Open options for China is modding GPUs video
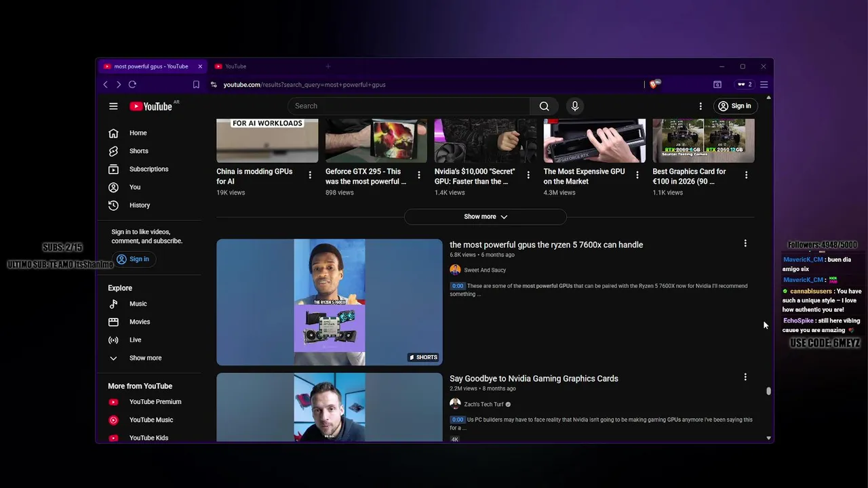868x488 pixels. (x=310, y=175)
